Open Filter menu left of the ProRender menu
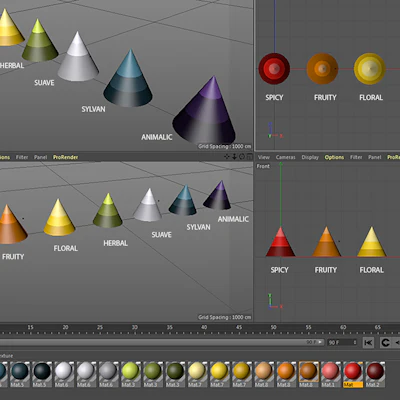Image resolution: width=400 pixels, height=400 pixels. [22, 157]
